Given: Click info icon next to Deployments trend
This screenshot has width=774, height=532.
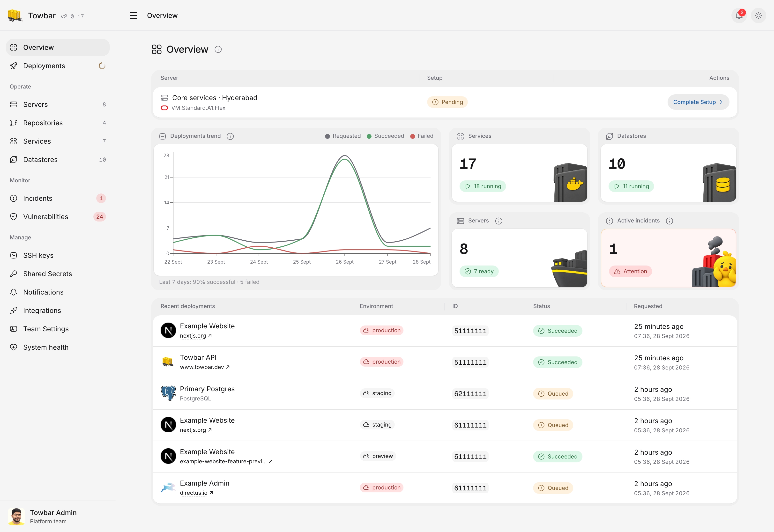Looking at the screenshot, I should pos(230,136).
